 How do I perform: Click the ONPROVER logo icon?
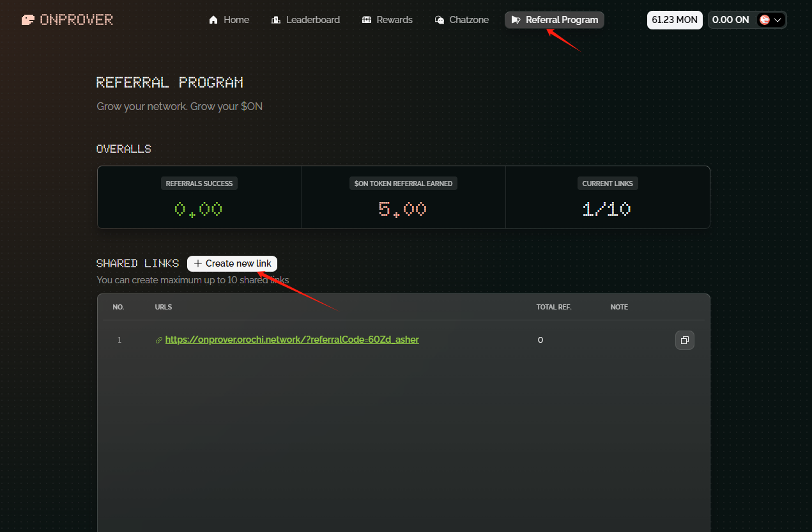28,20
